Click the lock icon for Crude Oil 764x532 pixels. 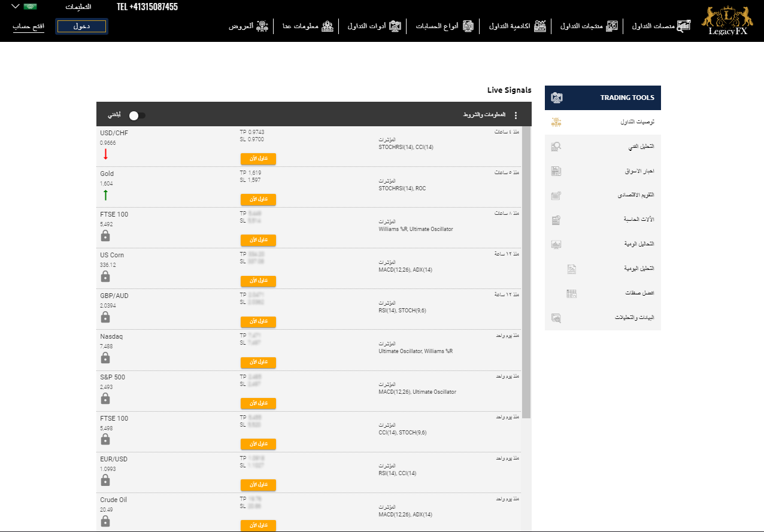[105, 521]
